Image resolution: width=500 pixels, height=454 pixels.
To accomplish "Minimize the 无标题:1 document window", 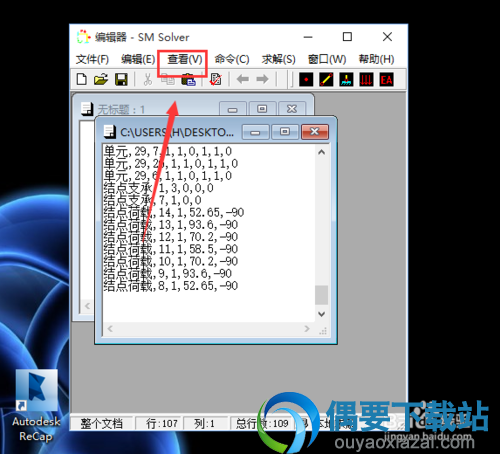I will click(x=233, y=109).
